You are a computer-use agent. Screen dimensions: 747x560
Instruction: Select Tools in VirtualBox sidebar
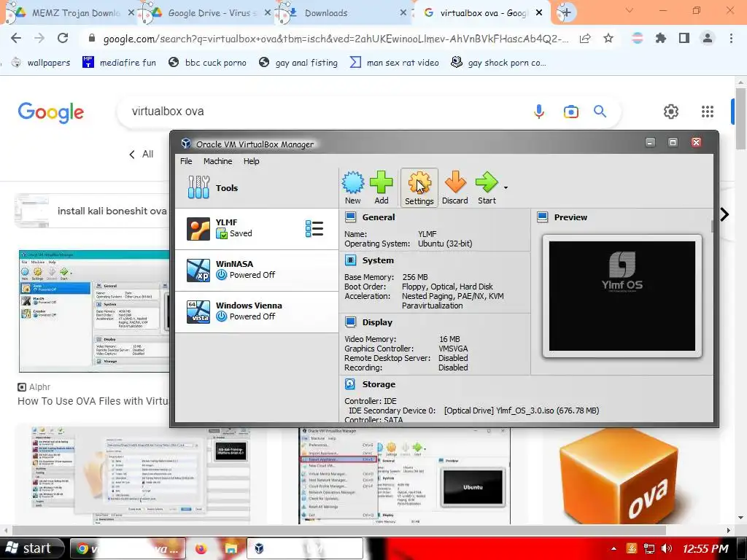[x=257, y=187]
